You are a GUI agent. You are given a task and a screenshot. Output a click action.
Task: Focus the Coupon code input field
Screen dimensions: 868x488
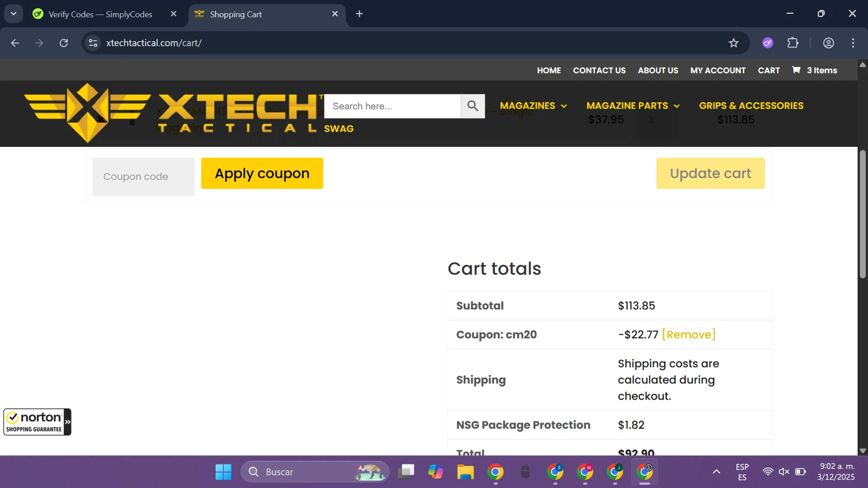coord(144,177)
